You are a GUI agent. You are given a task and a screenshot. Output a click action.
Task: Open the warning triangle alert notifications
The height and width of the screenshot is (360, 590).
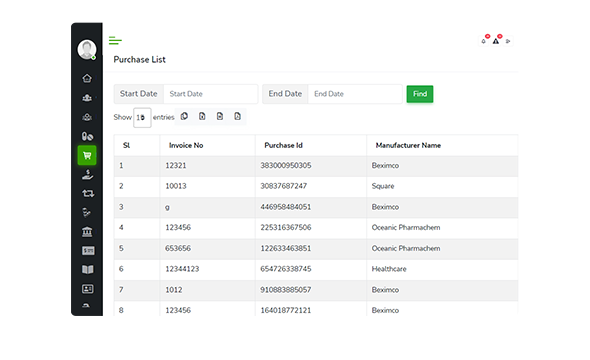tap(496, 41)
